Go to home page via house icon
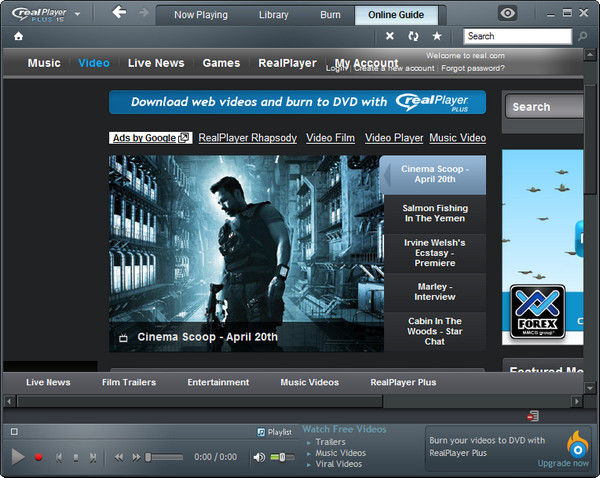Screen dimensions: 600x478 click(18, 36)
